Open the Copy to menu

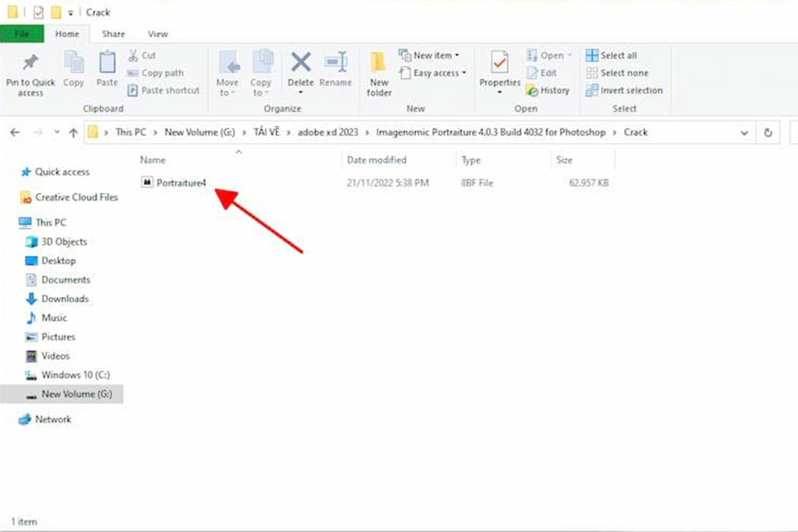[x=261, y=74]
